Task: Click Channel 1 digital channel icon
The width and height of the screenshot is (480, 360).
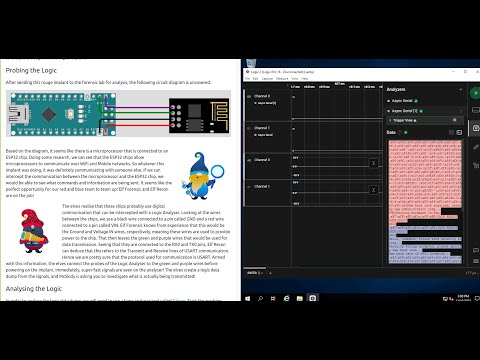Action: coord(249,128)
